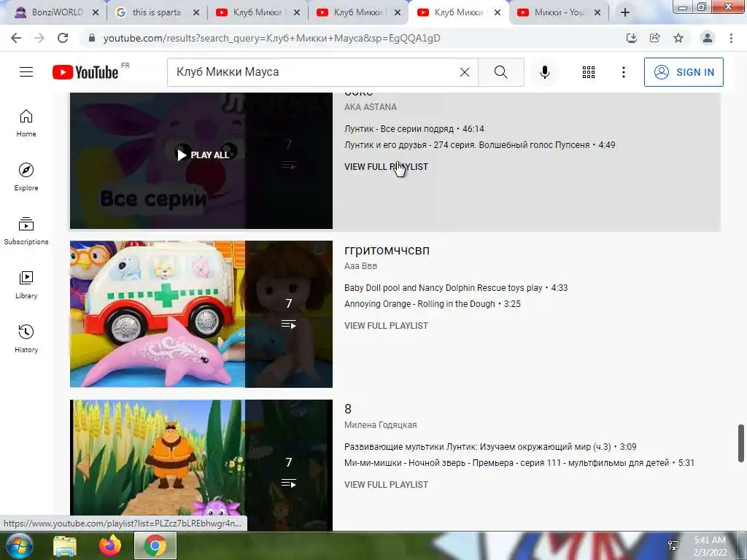Open cornfield playlist thumbnail

201,465
